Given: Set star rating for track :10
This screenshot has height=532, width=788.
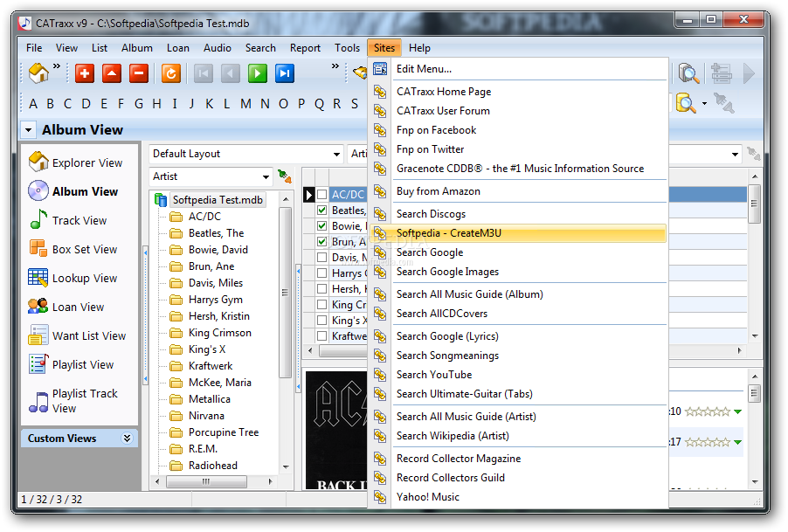Looking at the screenshot, I should 707,411.
